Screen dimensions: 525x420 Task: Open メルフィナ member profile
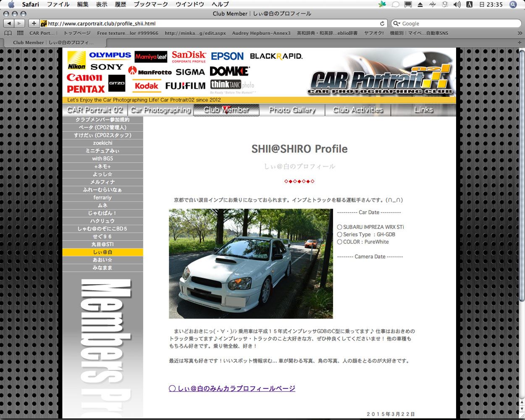pyautogui.click(x=102, y=182)
